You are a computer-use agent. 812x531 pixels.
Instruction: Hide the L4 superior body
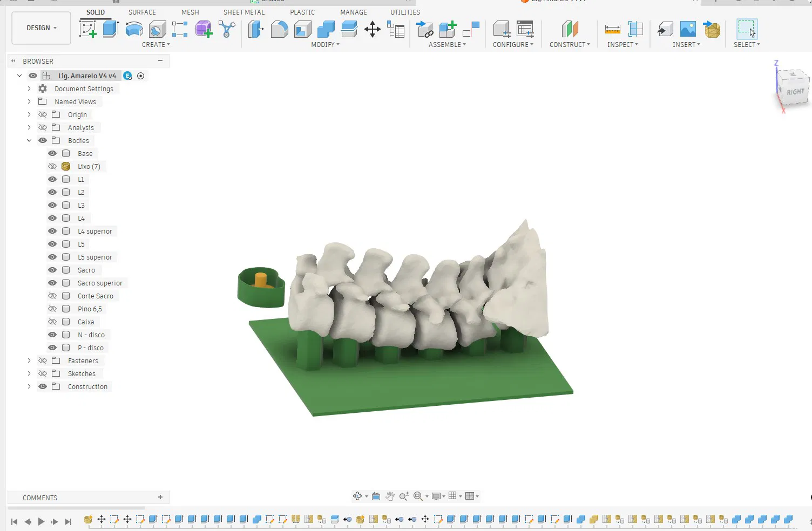pos(52,231)
